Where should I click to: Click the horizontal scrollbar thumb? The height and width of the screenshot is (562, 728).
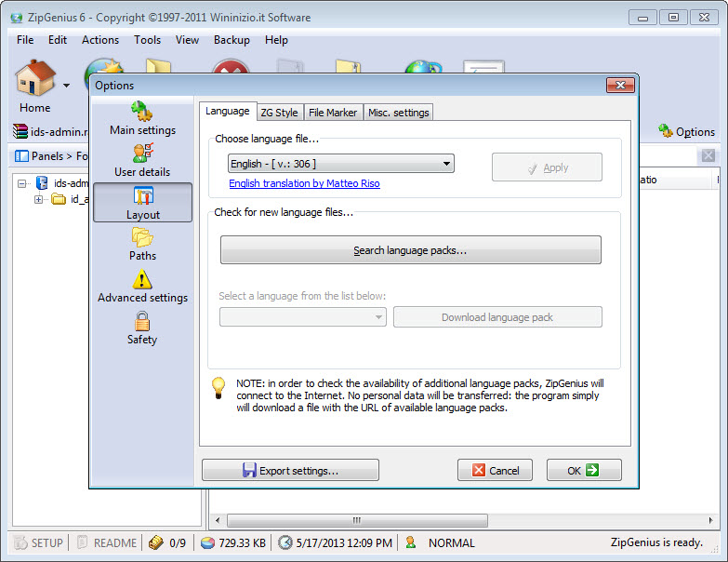pyautogui.click(x=357, y=520)
